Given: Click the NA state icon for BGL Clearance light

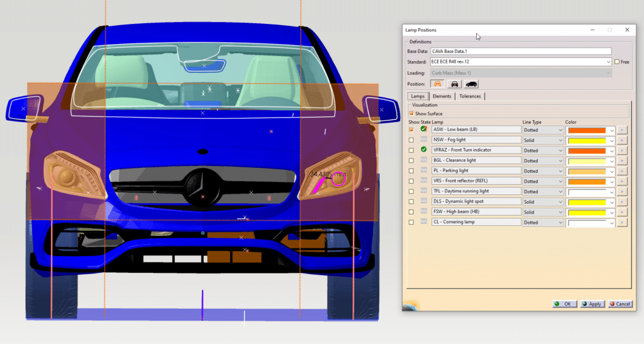Looking at the screenshot, I should coord(423,160).
